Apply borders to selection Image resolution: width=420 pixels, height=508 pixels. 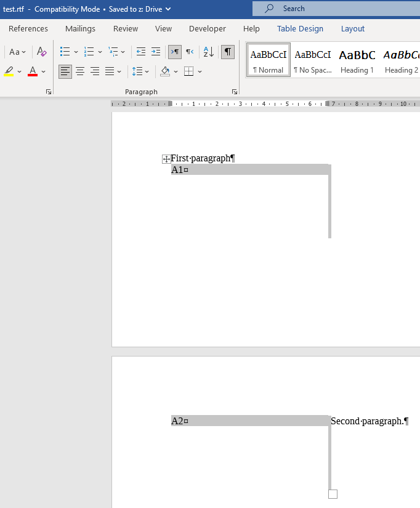coord(188,71)
